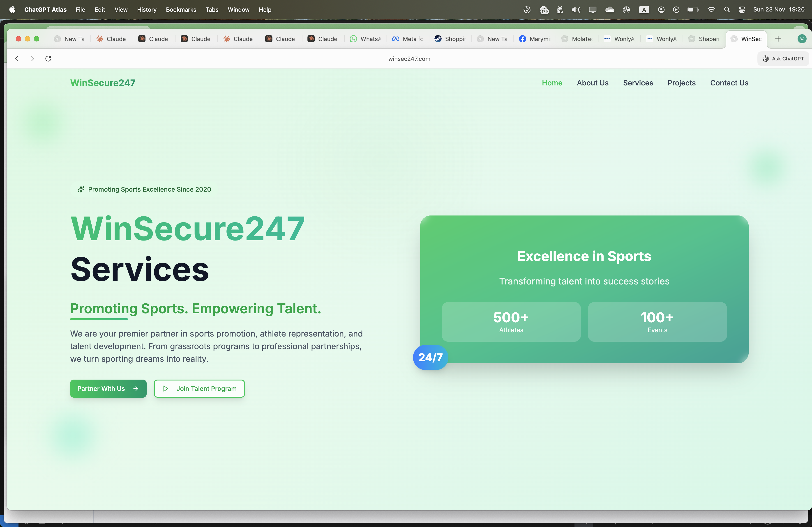Click the back navigation arrow
The width and height of the screenshot is (812, 527).
coord(17,58)
